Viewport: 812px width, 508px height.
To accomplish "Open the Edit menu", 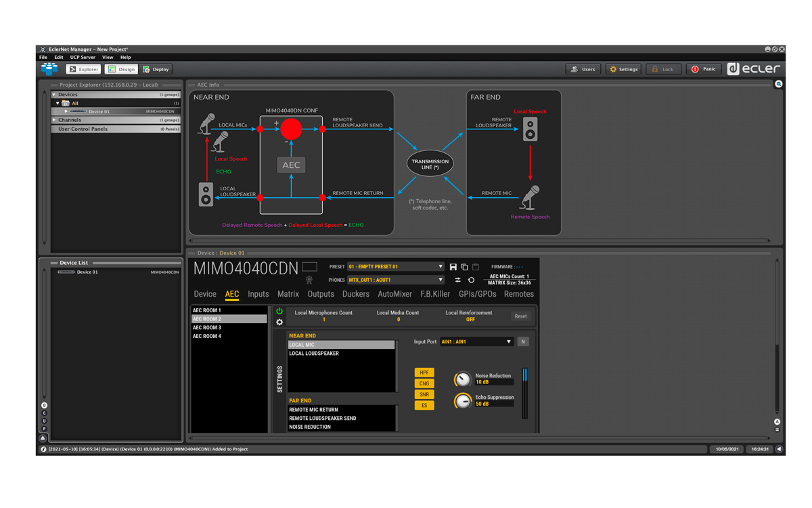I will [59, 58].
